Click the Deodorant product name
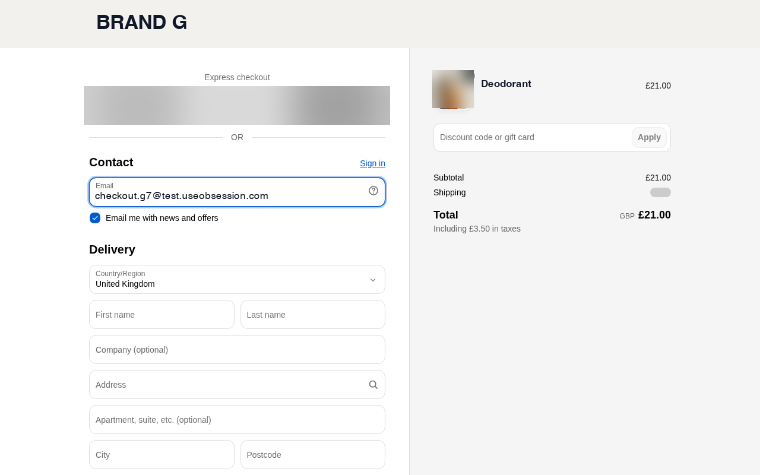This screenshot has height=475, width=760. 506,84
